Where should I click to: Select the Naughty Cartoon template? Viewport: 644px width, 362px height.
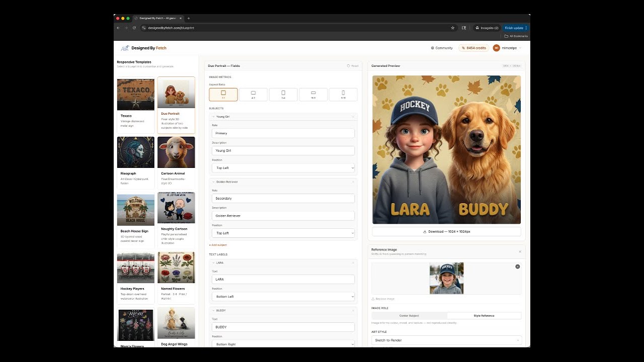[x=176, y=220]
